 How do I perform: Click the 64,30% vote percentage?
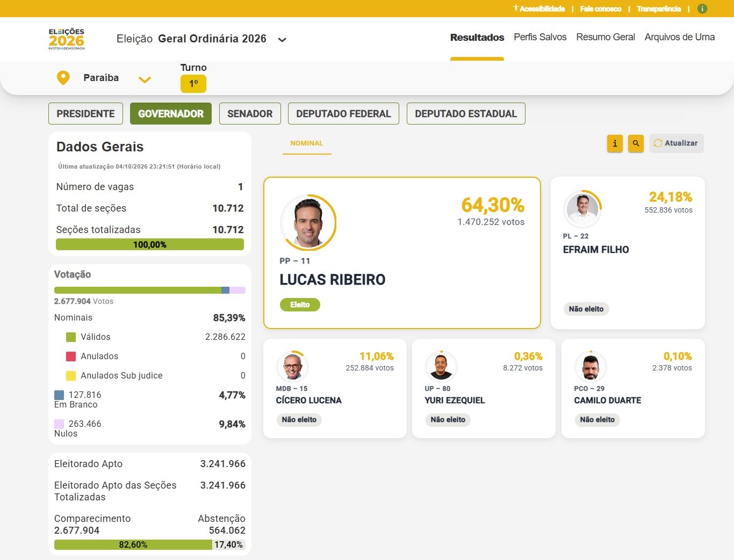[x=493, y=205]
